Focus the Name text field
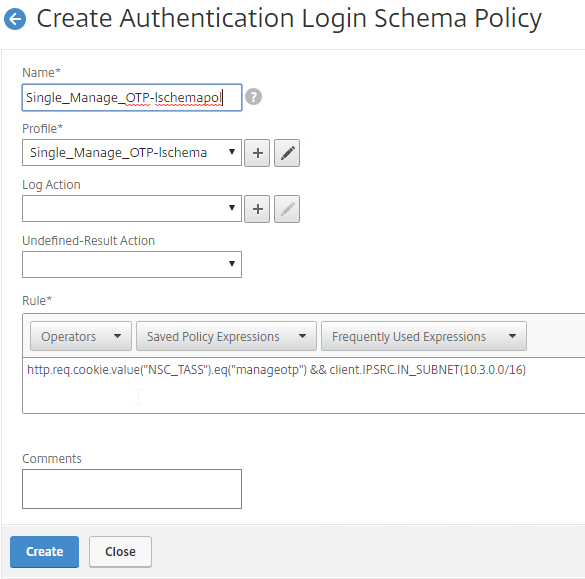 click(x=132, y=97)
